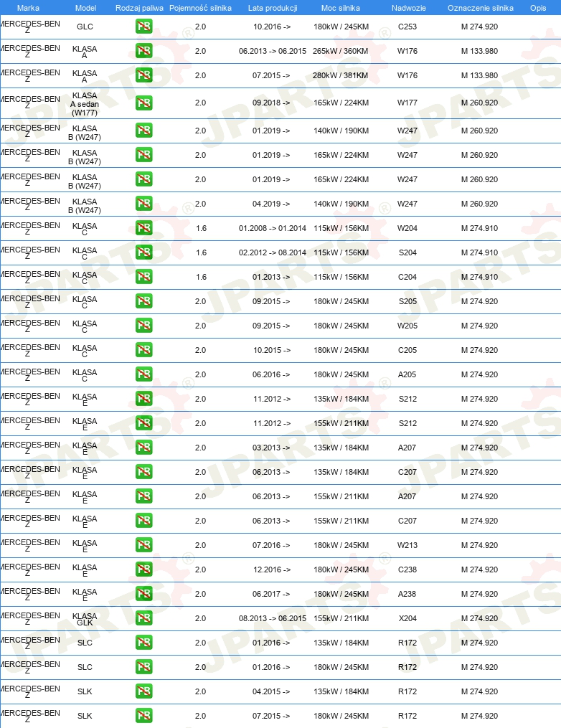Select the W213 body code cell
Screen dimensions: 561x728
(x=407, y=545)
